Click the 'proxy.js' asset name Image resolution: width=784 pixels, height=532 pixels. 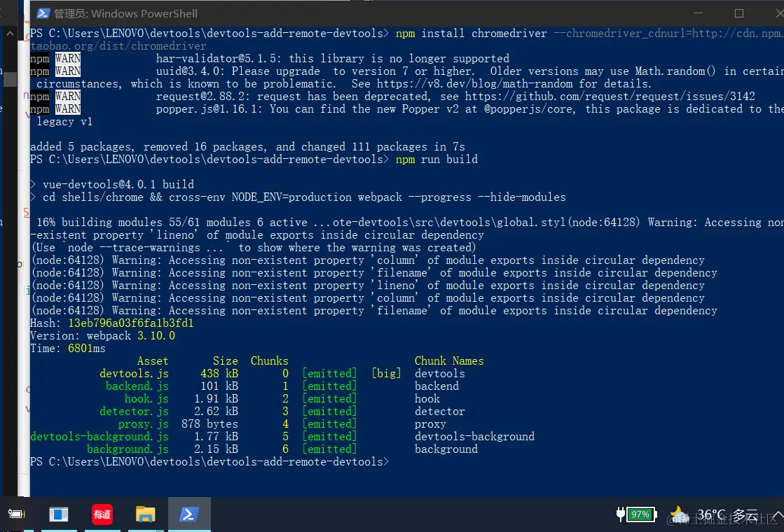[144, 424]
